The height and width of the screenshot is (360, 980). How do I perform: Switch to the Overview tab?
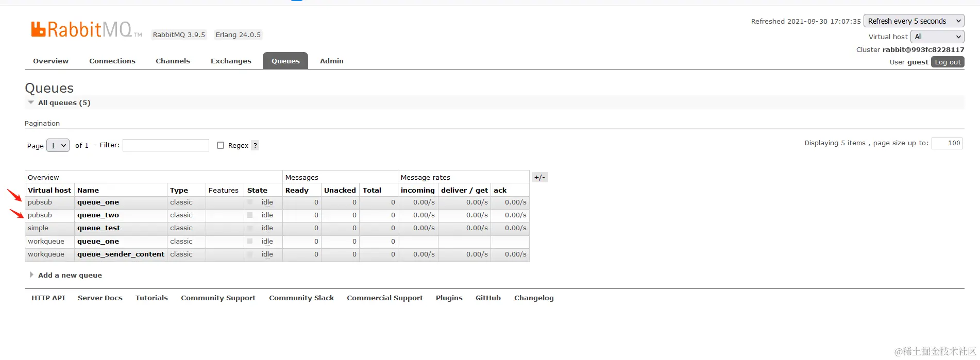[50, 61]
